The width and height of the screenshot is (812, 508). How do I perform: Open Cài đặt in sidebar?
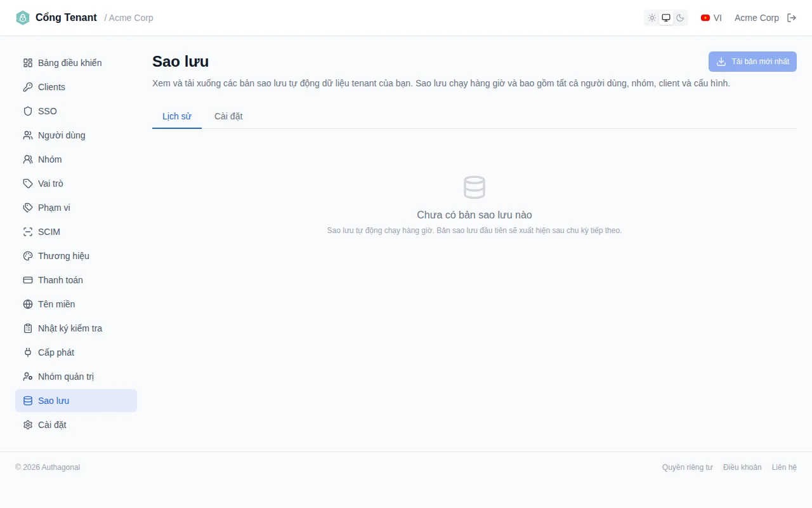pos(76,425)
